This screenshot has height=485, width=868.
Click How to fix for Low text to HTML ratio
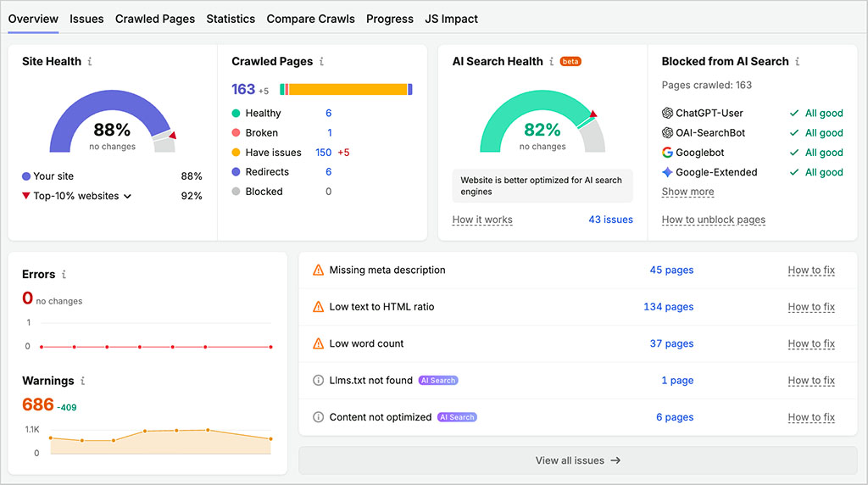[x=811, y=307]
